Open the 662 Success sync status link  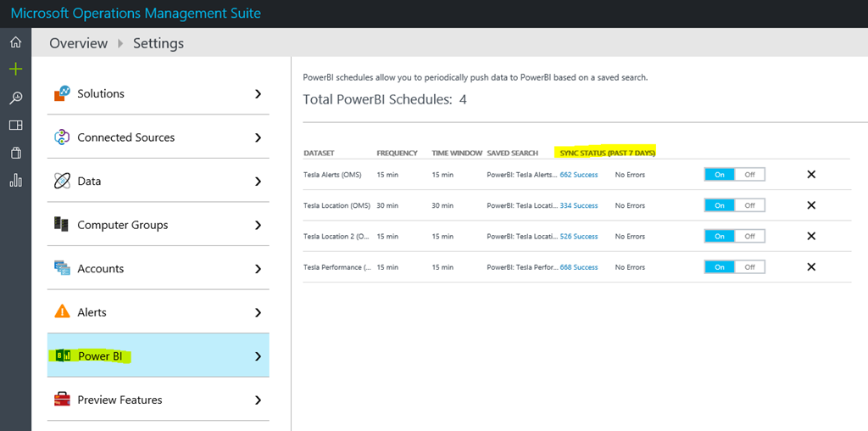[x=579, y=175]
